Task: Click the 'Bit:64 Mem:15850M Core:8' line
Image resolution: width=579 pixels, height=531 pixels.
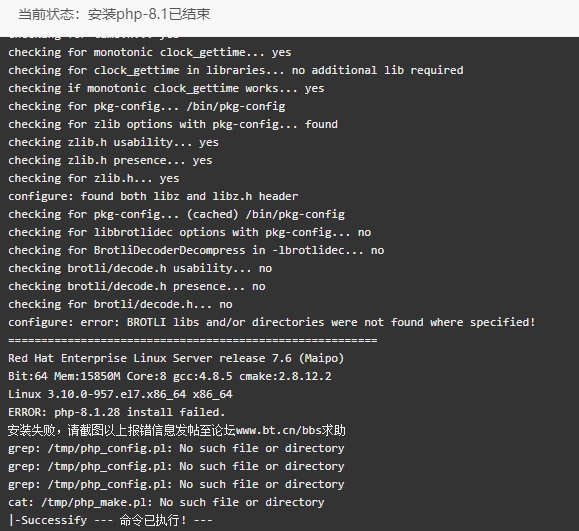Action: tap(170, 376)
